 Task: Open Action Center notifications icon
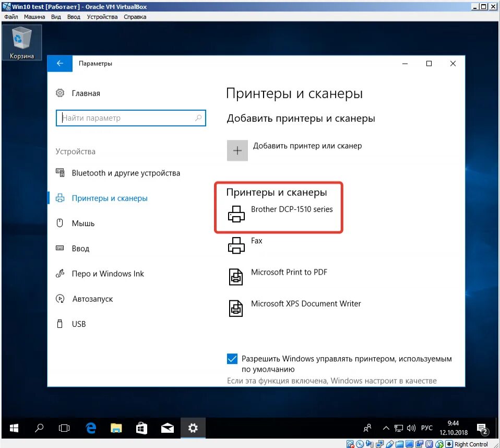tap(482, 429)
